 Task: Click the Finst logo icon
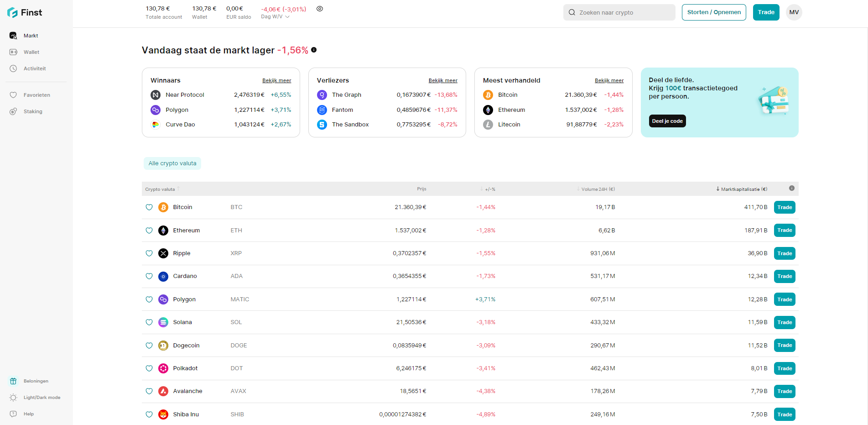[12, 13]
